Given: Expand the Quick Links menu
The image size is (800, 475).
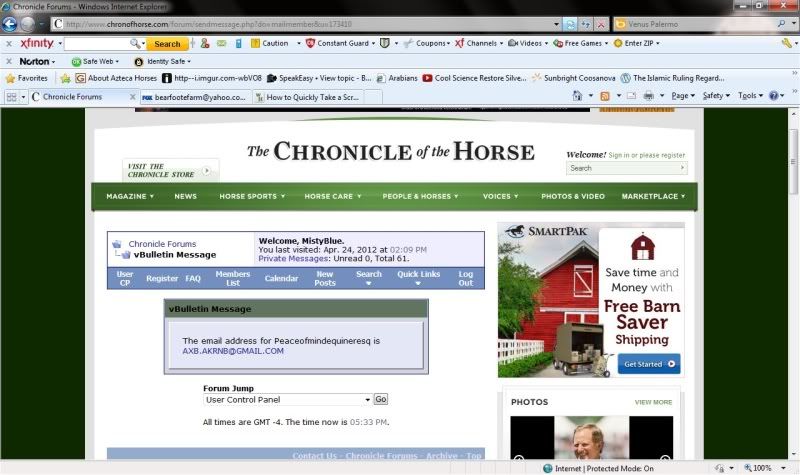Looking at the screenshot, I should pos(418,278).
